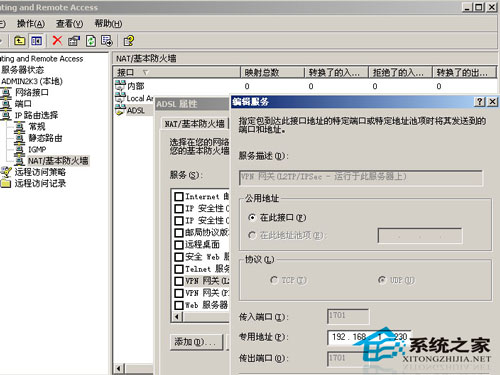Check the VPN 网关 (PPTP) checkbox
Screen dimensions: 500x375
(x=179, y=293)
